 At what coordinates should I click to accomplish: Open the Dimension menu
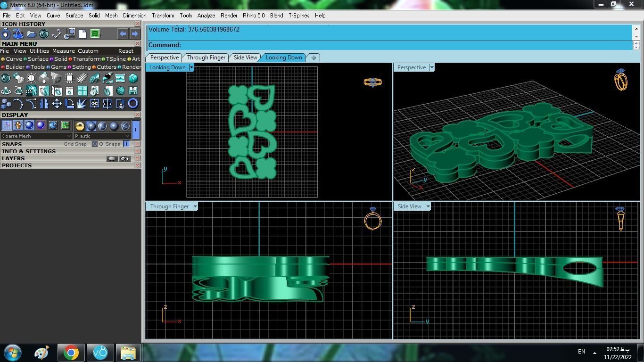point(135,16)
